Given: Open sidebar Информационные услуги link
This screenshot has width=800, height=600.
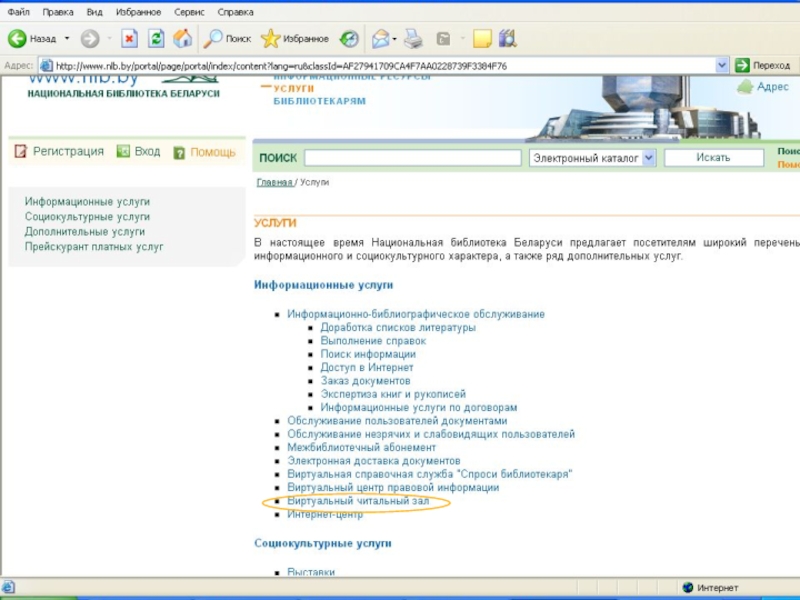Looking at the screenshot, I should click(x=87, y=202).
